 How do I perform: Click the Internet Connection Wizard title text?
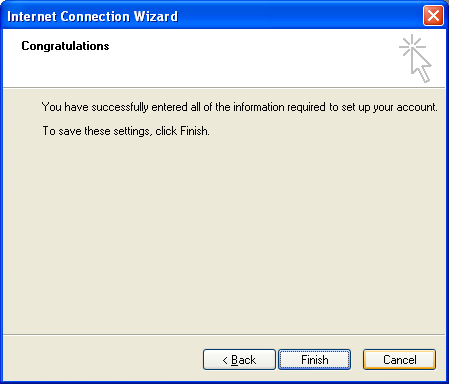[x=92, y=16]
